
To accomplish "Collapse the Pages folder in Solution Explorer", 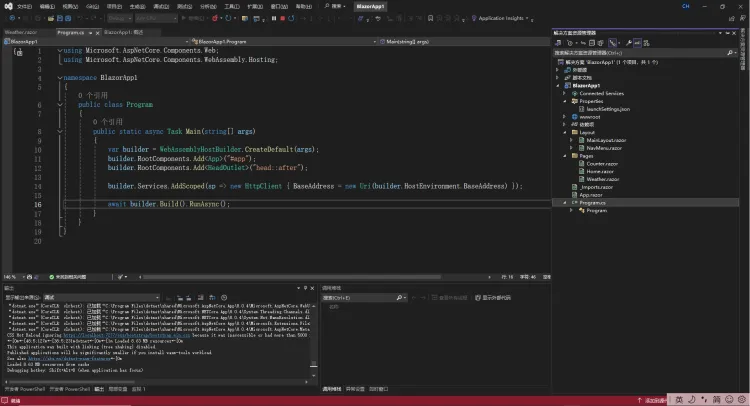I will [566, 155].
